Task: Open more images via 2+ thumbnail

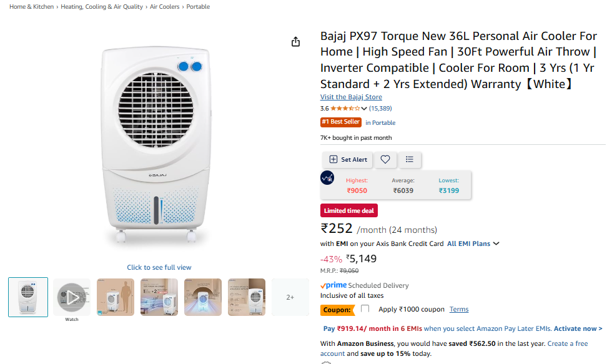Action: 290,297
